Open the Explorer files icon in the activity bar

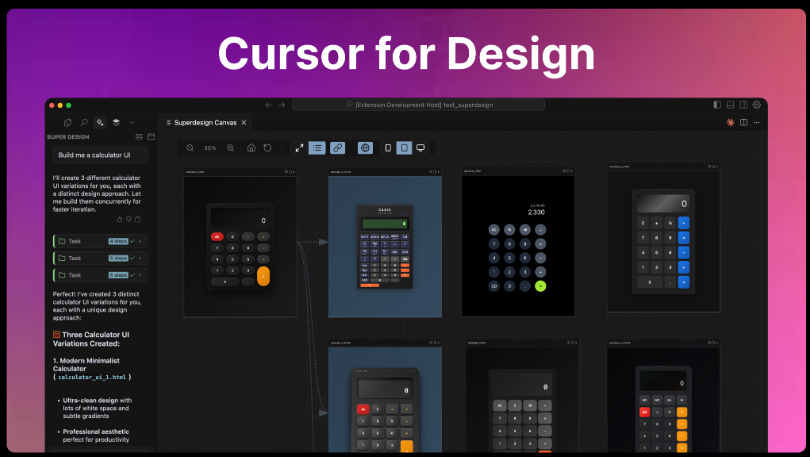67,122
